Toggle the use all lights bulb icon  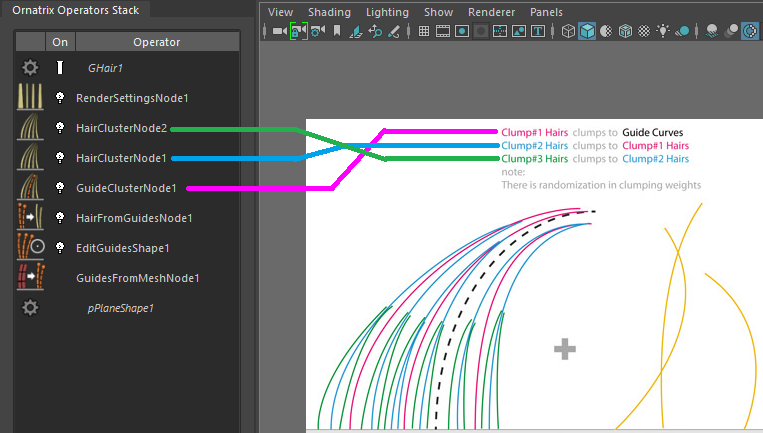coord(663,31)
